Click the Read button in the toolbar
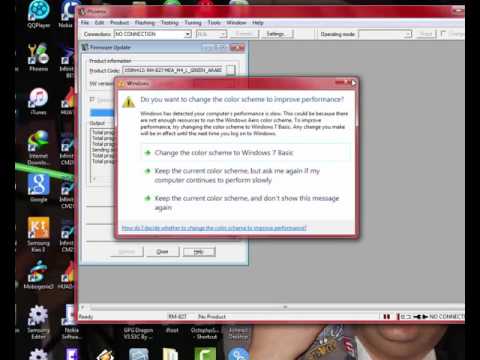The width and height of the screenshot is (480, 360). tap(426, 34)
